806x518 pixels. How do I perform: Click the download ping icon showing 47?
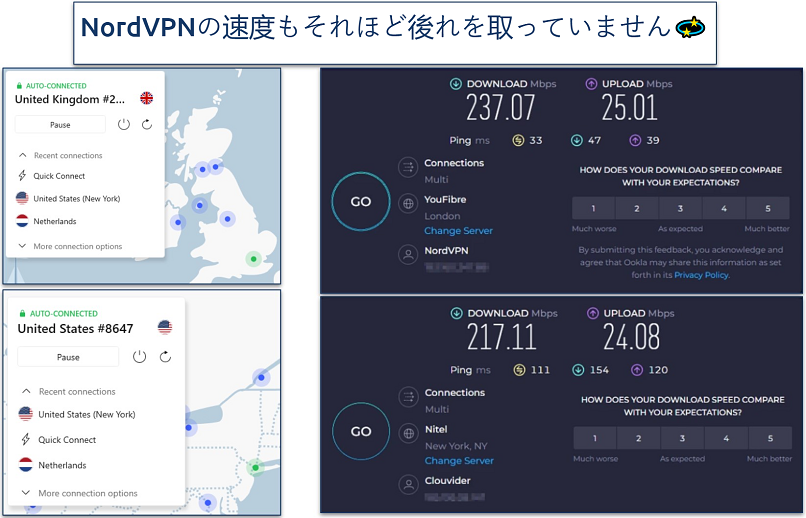577,140
